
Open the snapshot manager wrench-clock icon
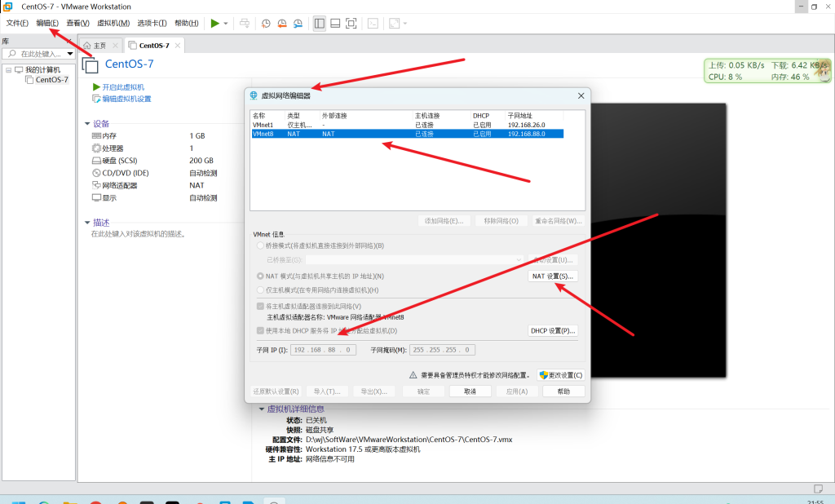click(298, 24)
